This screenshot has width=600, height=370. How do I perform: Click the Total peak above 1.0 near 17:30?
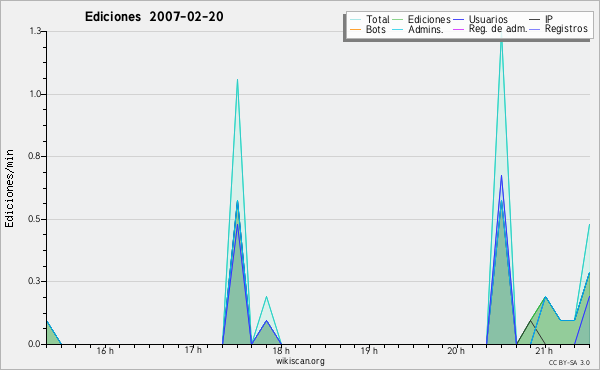237,80
